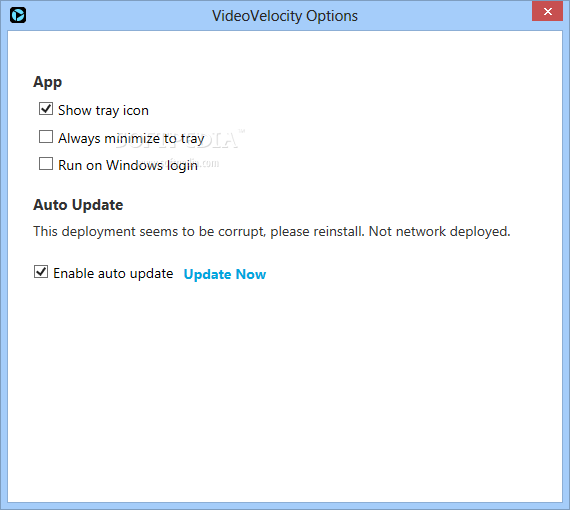Select the App section heading
Screen dimensions: 570x510
[x=48, y=82]
